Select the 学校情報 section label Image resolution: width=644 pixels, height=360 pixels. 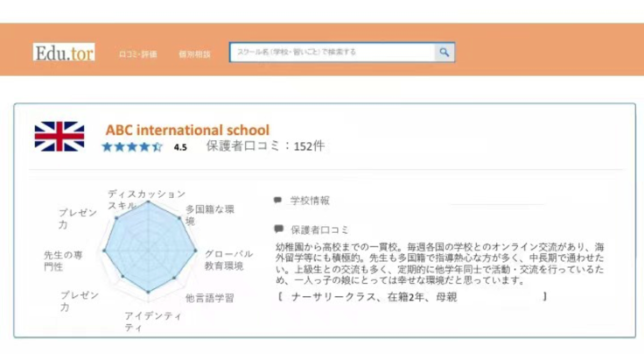[310, 201]
